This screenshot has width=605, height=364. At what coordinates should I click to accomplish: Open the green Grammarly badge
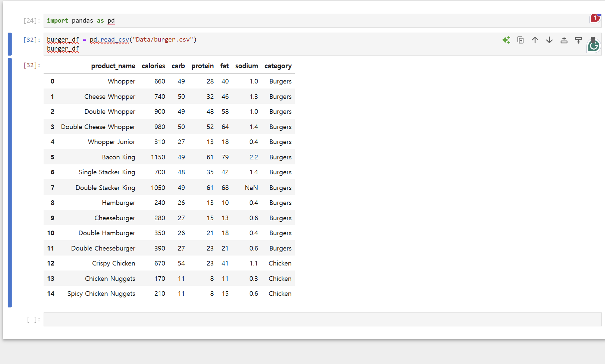tap(594, 46)
